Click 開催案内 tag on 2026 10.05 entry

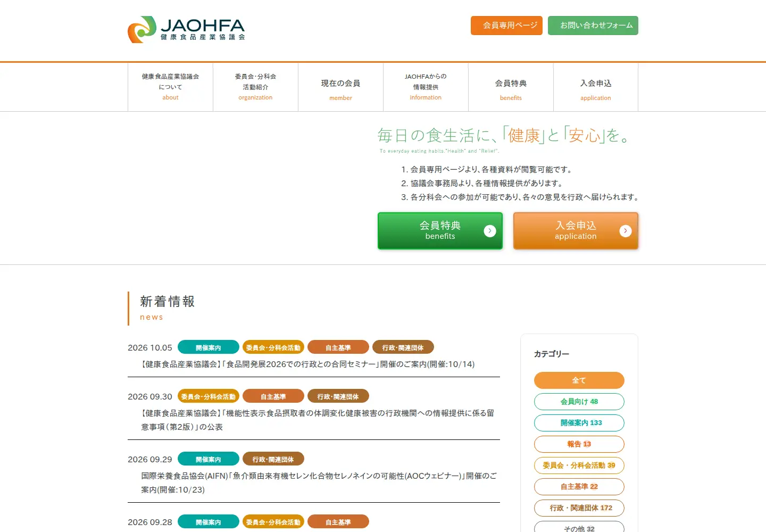[x=209, y=347]
